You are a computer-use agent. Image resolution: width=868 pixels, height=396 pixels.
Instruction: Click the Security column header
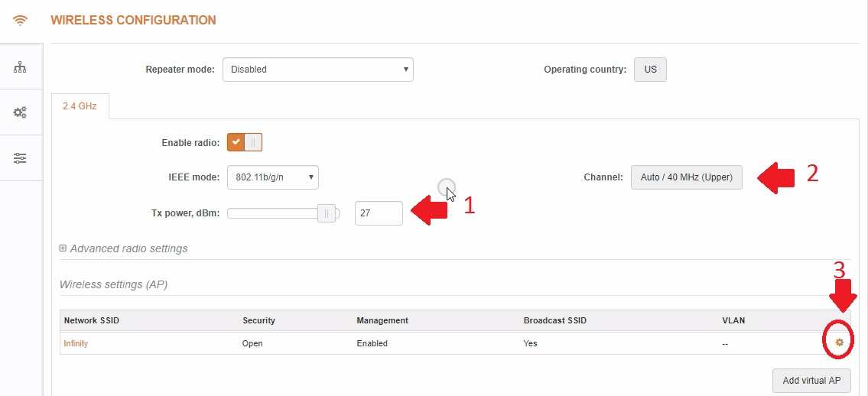(258, 321)
